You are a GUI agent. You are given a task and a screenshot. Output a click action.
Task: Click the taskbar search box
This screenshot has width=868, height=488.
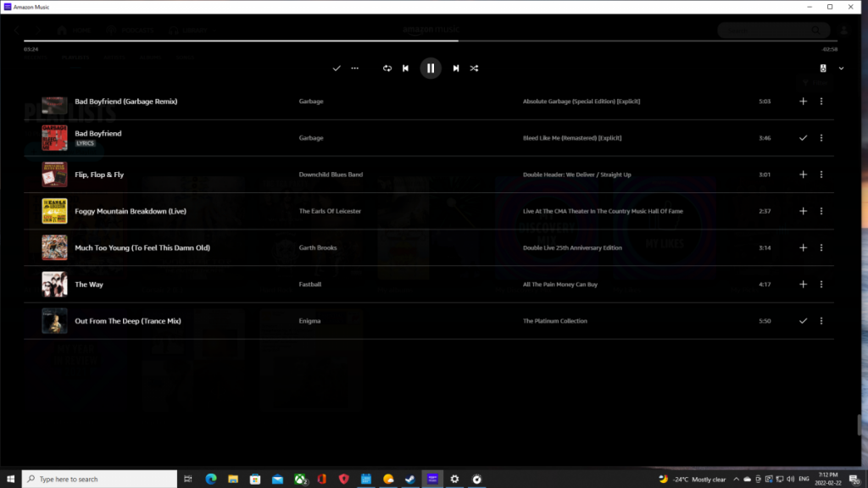[100, 479]
